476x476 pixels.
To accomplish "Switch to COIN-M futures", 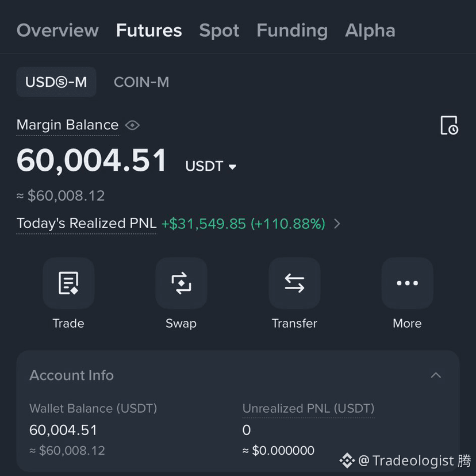I will coord(141,82).
